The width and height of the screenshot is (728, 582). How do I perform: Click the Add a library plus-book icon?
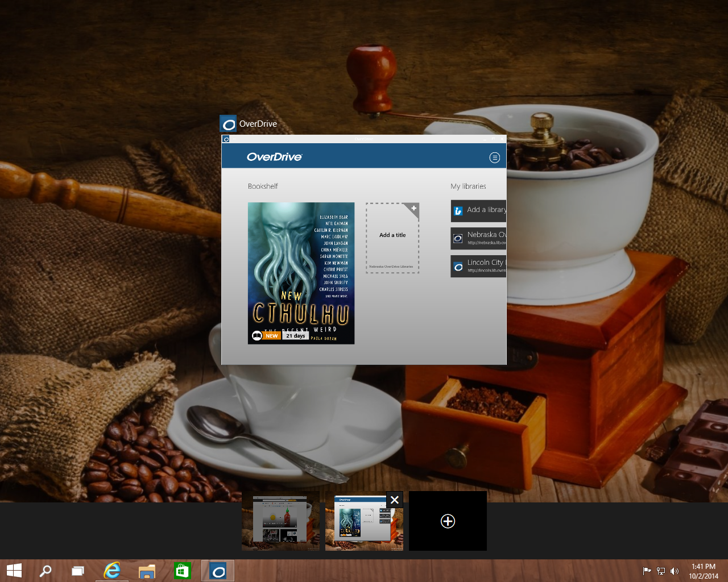(458, 211)
